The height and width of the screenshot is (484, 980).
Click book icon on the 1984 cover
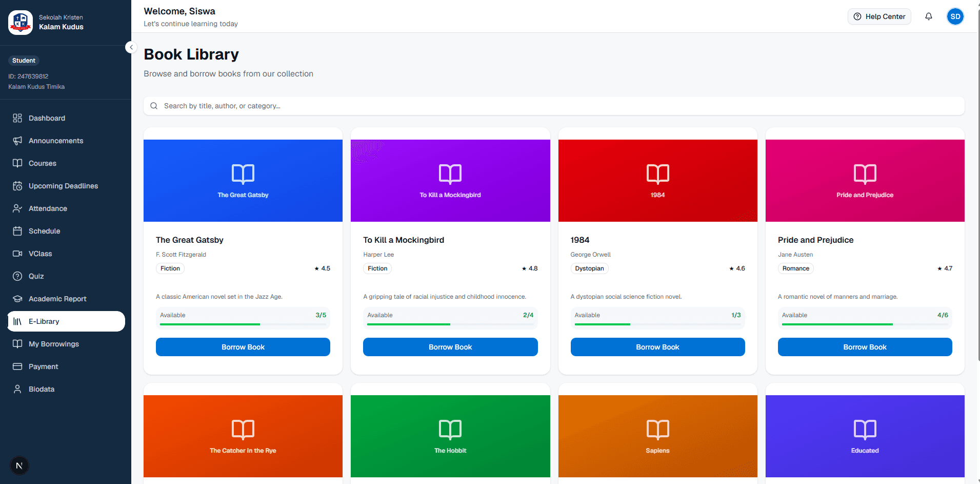coord(658,174)
